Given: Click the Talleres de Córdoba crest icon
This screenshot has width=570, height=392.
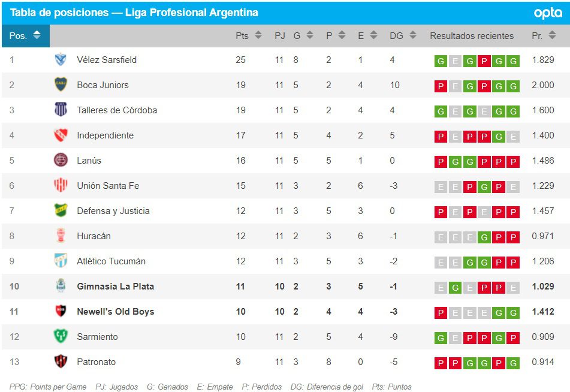Looking at the screenshot, I should (61, 110).
